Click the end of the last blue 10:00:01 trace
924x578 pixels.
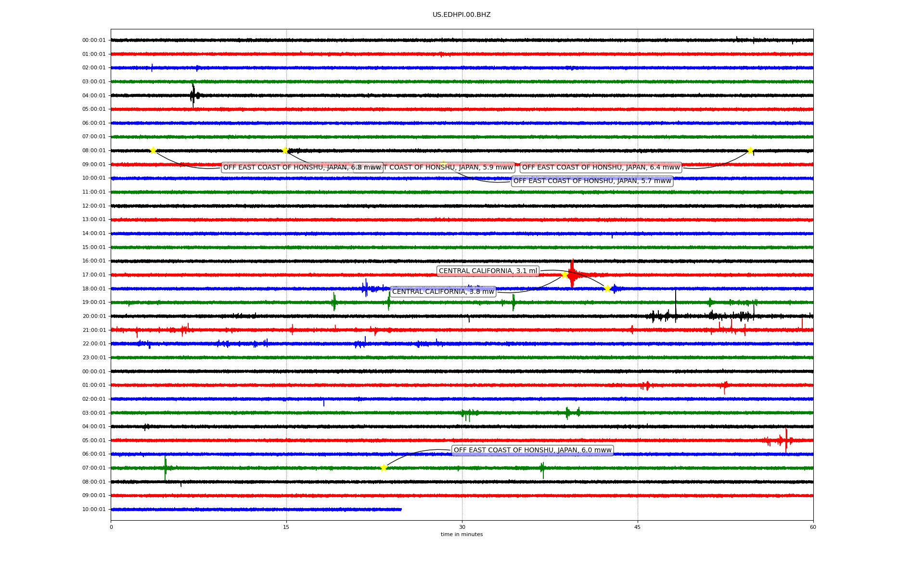[x=400, y=509]
